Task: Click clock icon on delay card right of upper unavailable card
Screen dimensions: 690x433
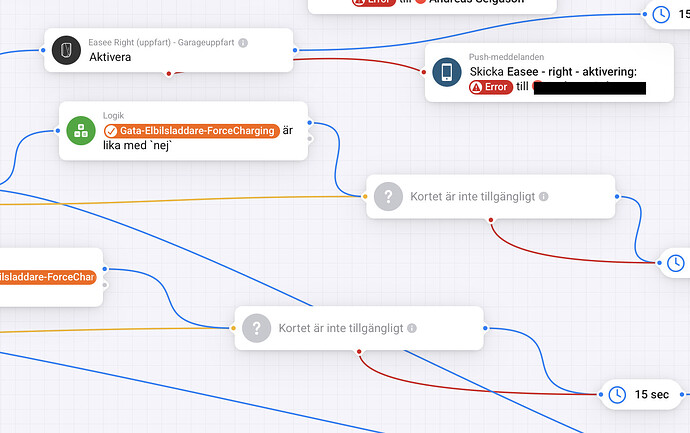Action: pos(675,263)
